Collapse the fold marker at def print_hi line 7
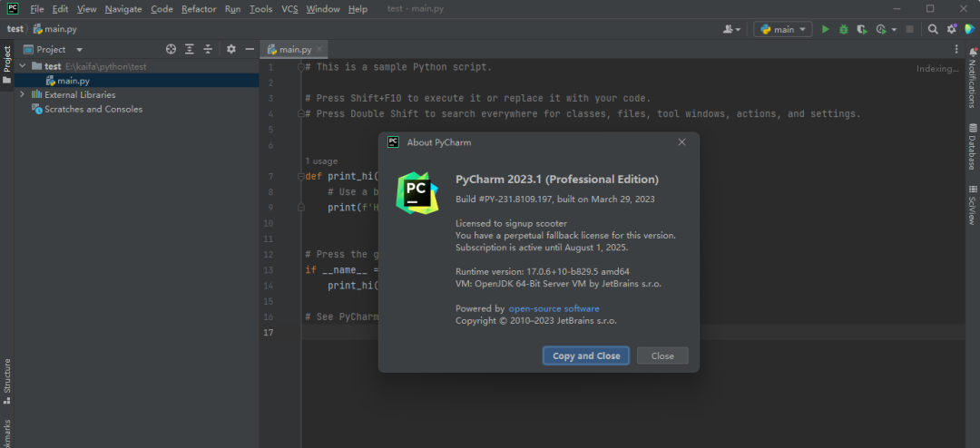The height and width of the screenshot is (448, 980). 300,176
